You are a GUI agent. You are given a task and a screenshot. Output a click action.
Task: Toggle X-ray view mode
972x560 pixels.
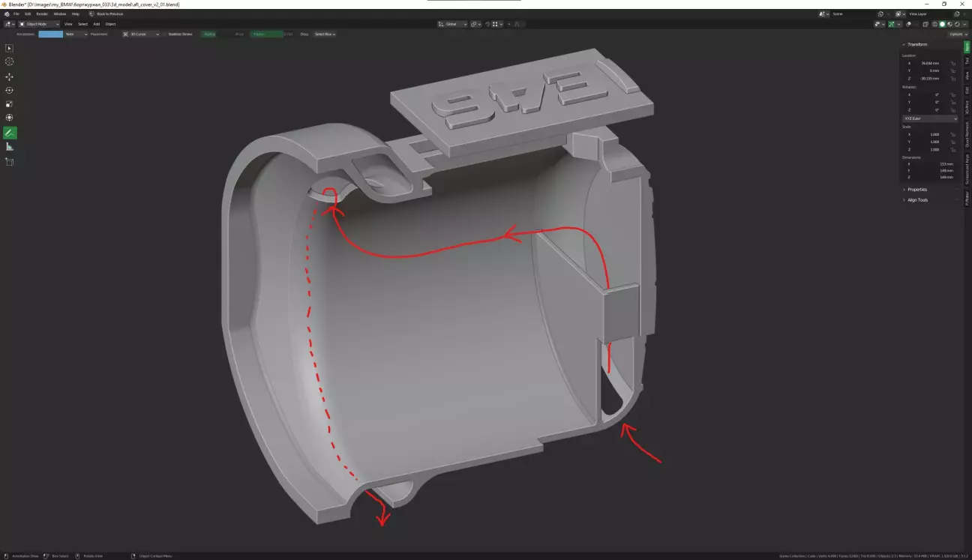pyautogui.click(x=926, y=24)
